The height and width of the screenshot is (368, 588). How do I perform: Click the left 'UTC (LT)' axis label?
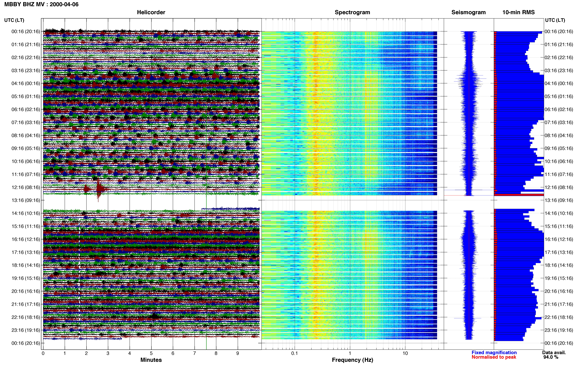click(x=14, y=20)
